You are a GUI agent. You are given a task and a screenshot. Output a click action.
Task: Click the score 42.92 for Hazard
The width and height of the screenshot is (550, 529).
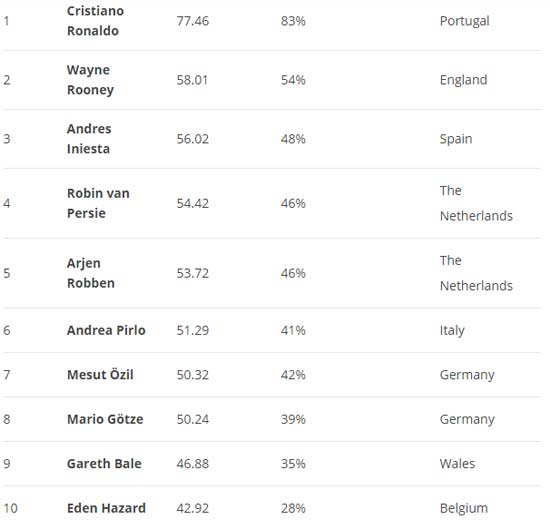pyautogui.click(x=193, y=508)
